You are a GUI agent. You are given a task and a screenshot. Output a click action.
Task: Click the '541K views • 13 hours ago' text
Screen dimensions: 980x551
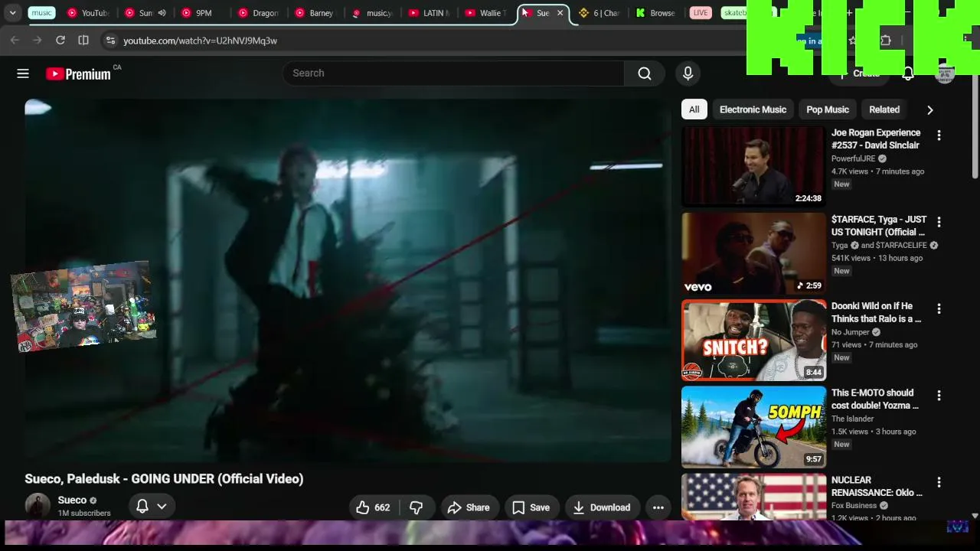tap(877, 258)
